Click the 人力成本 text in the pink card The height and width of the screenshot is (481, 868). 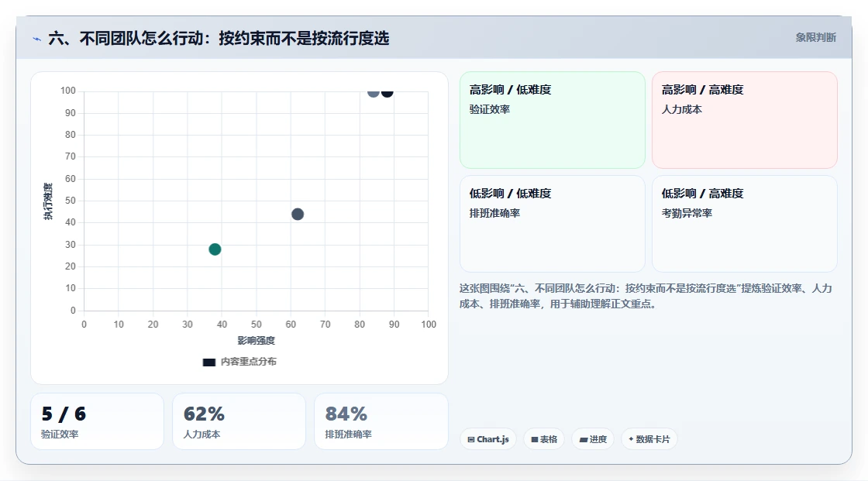[x=681, y=109]
